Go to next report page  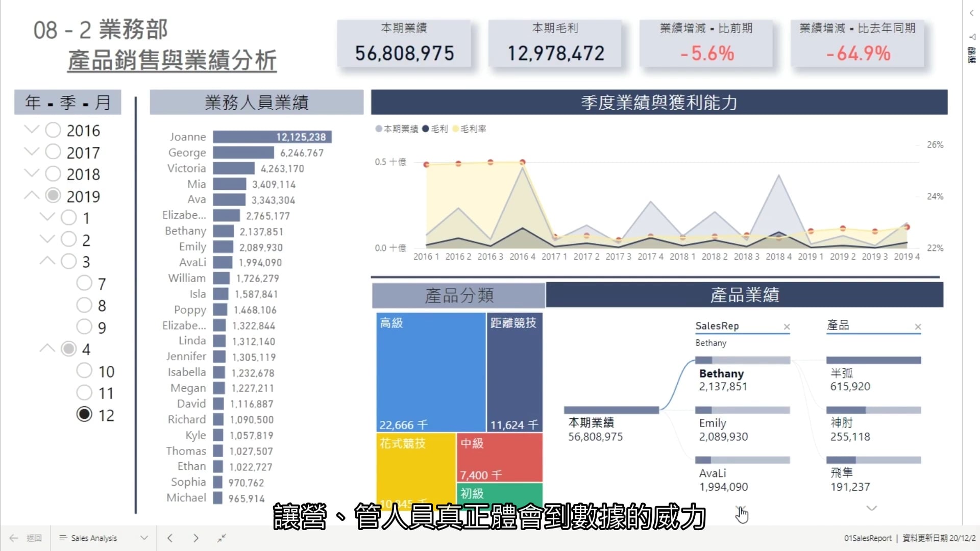[x=195, y=538]
